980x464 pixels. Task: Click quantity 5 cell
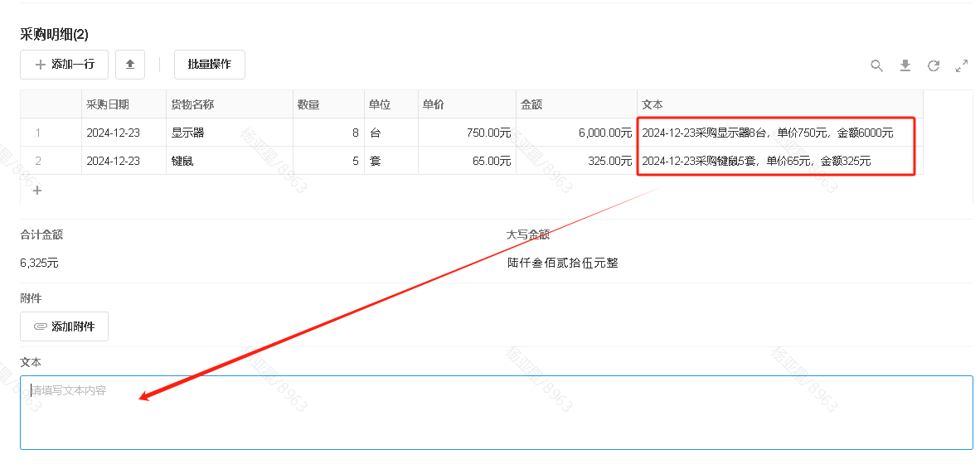(329, 161)
